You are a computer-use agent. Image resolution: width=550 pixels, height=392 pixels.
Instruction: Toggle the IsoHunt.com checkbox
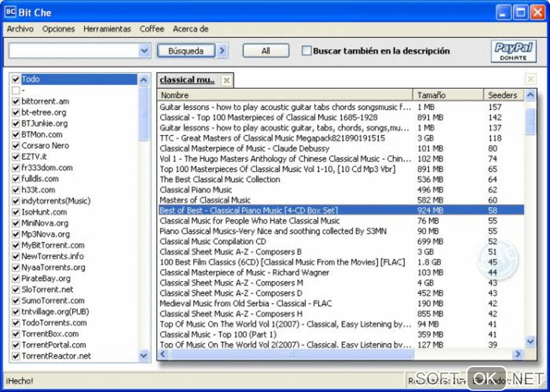[16, 212]
